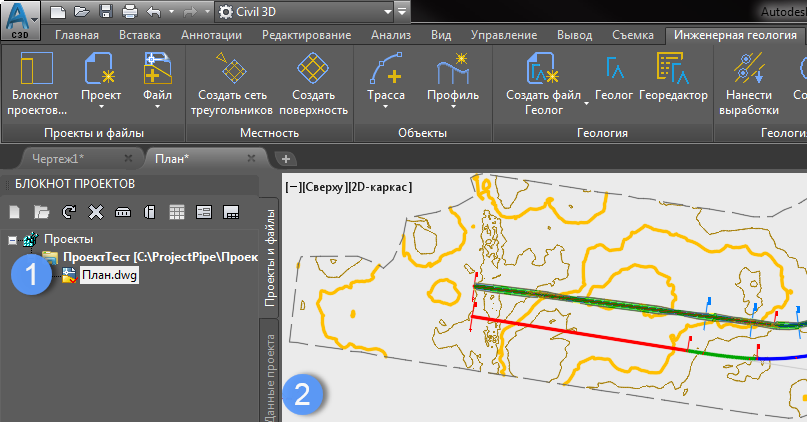
Task: Switch to the Вставка ribbon tab
Action: (140, 35)
